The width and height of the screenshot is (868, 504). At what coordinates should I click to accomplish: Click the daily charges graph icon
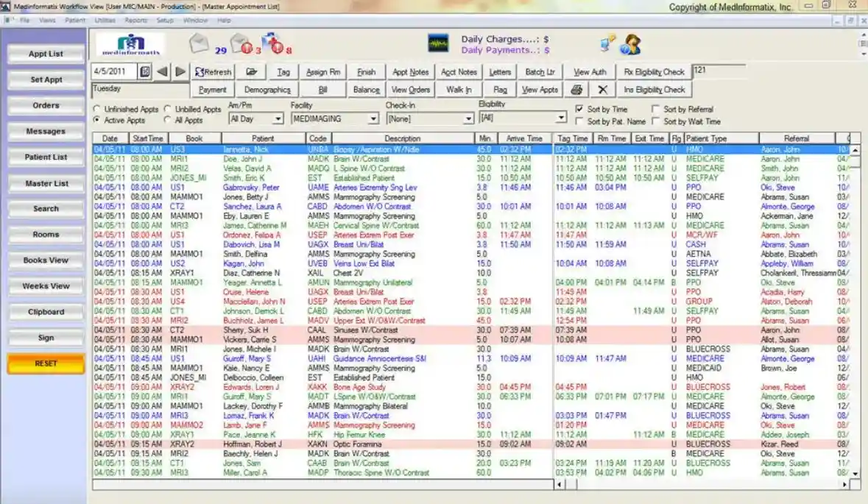click(x=439, y=41)
